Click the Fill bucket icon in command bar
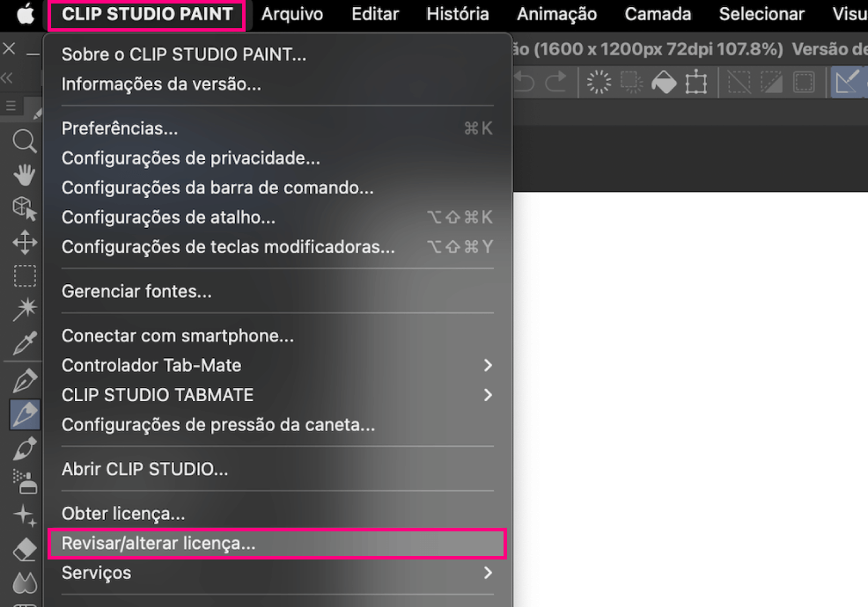Viewport: 868px width, 607px height. tap(663, 83)
